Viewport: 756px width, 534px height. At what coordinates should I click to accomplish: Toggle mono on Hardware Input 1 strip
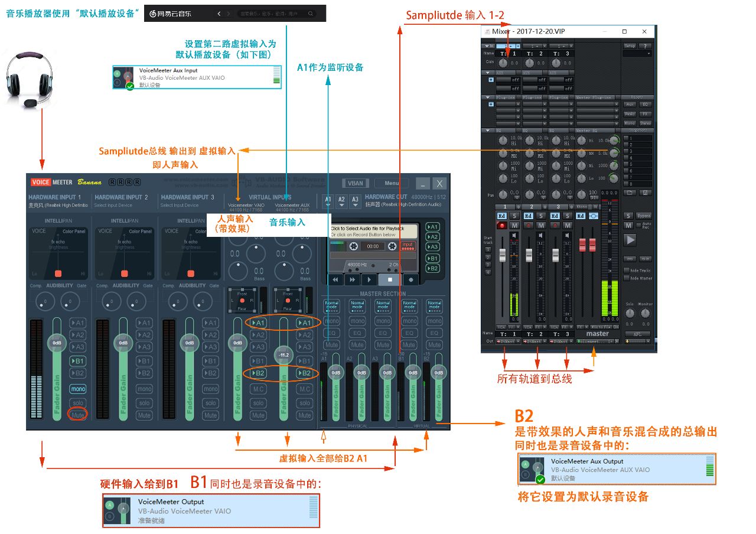tap(77, 389)
